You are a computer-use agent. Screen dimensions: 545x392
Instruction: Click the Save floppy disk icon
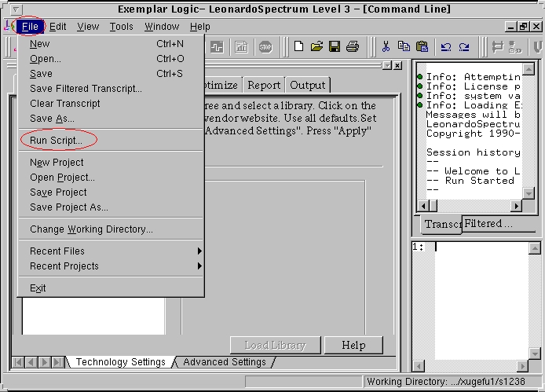pyautogui.click(x=335, y=47)
